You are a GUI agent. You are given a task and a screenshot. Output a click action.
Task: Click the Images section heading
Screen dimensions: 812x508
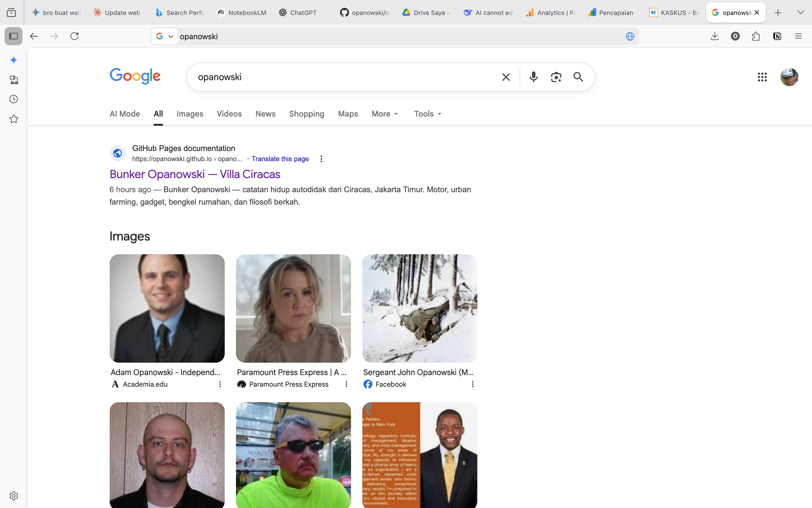point(129,236)
